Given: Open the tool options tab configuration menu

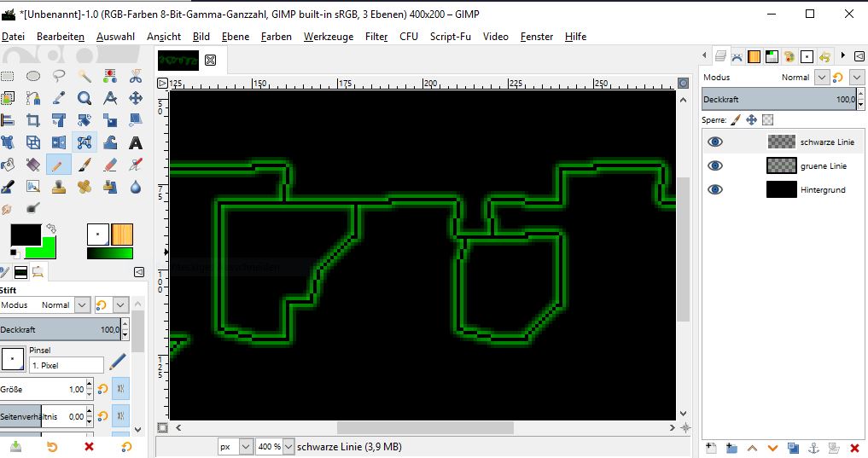Looking at the screenshot, I should [x=139, y=271].
